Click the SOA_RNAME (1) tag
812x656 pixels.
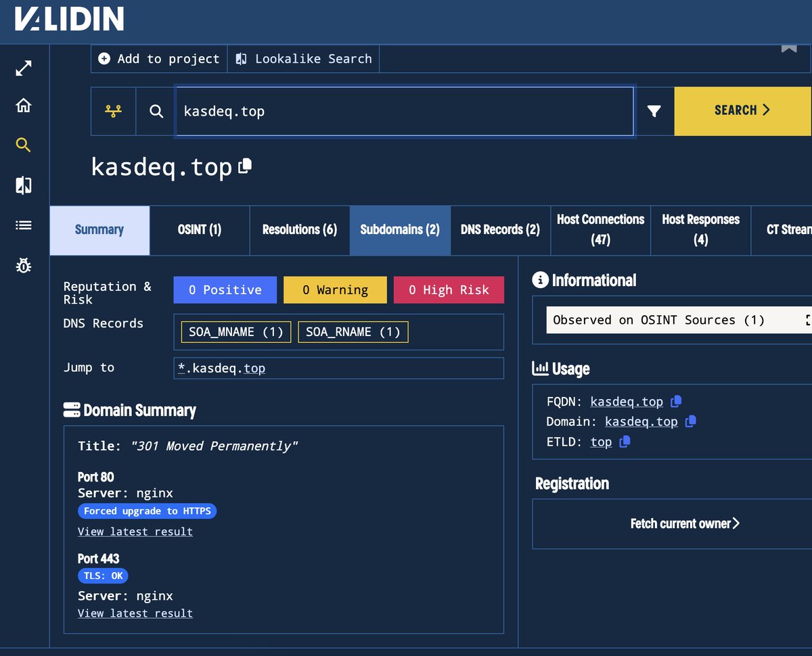click(353, 332)
